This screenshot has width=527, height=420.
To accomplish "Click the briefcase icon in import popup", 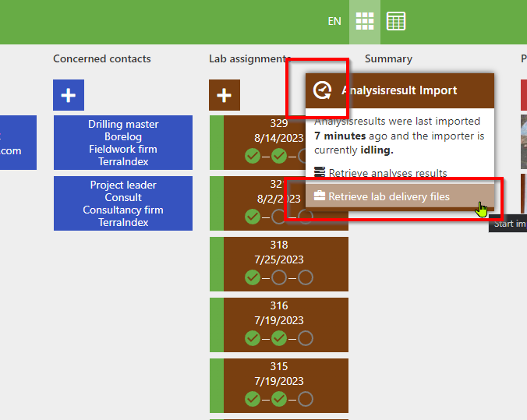I will point(320,196).
